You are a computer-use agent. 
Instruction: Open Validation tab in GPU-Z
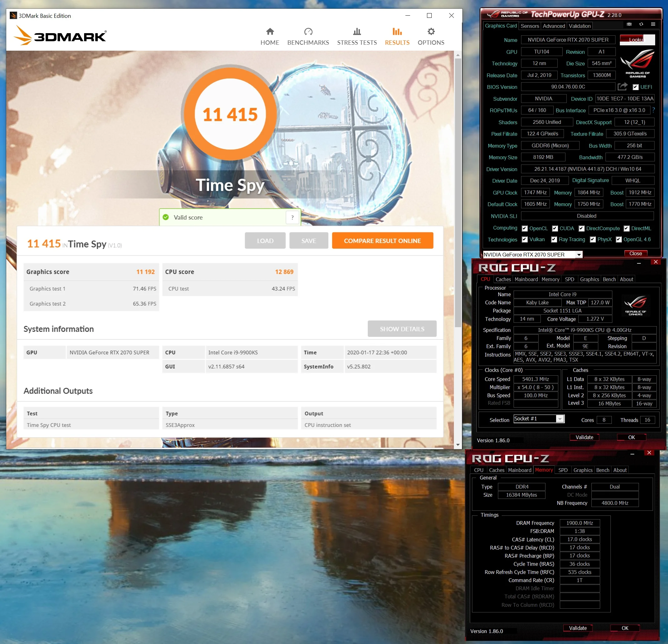click(x=580, y=26)
